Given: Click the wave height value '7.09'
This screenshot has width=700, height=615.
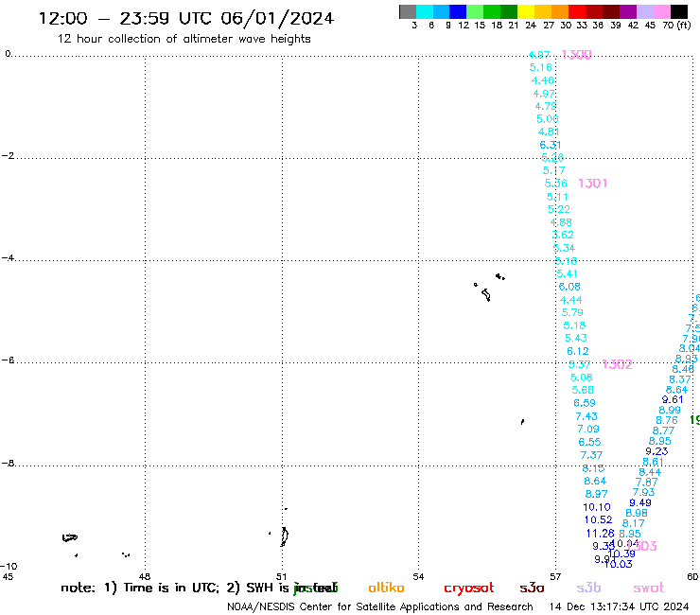Looking at the screenshot, I should 588,429.
